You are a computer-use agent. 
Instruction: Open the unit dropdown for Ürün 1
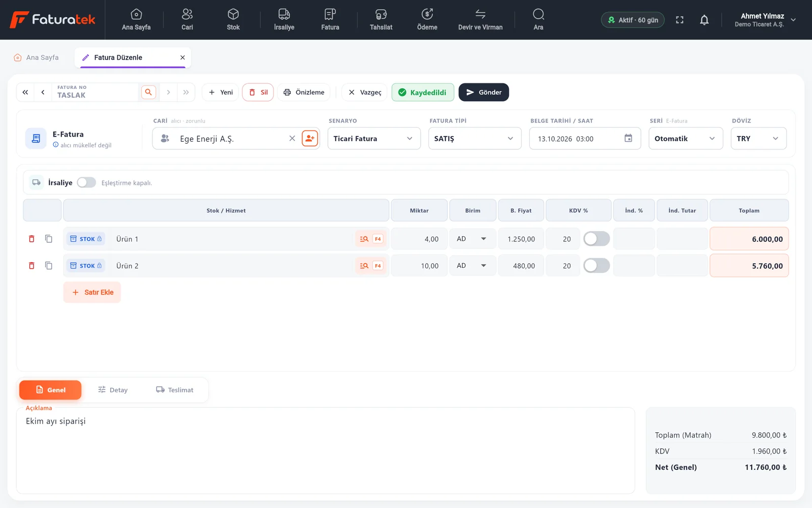tap(472, 239)
